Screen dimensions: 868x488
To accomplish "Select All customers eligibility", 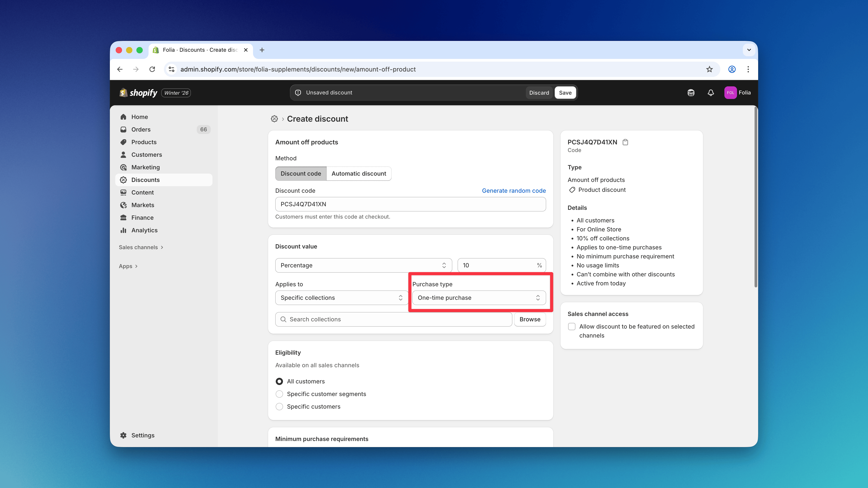I will click(x=279, y=381).
